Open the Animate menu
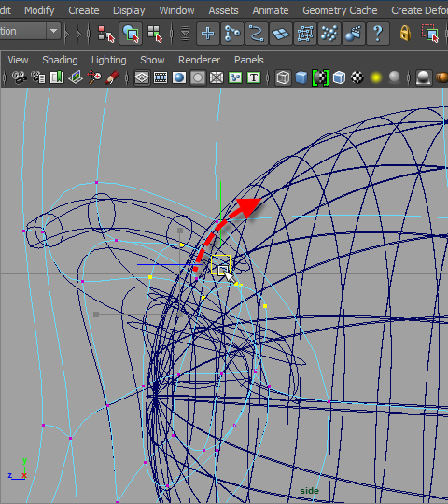The width and height of the screenshot is (448, 504). 271,10
